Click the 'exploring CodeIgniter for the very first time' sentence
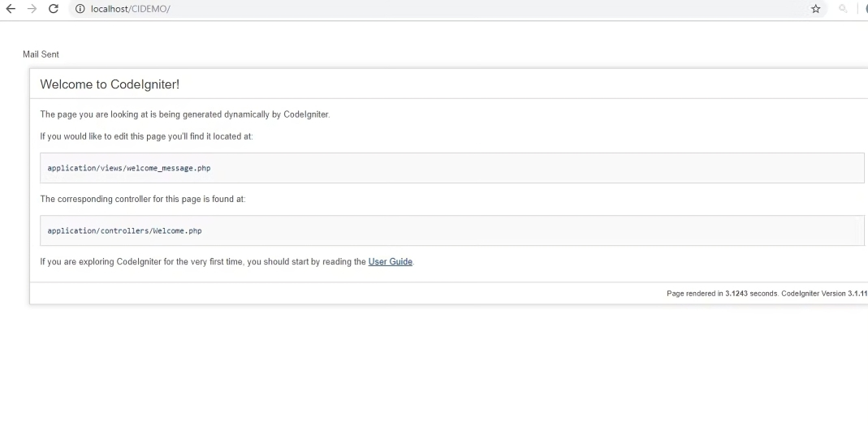 click(x=227, y=261)
